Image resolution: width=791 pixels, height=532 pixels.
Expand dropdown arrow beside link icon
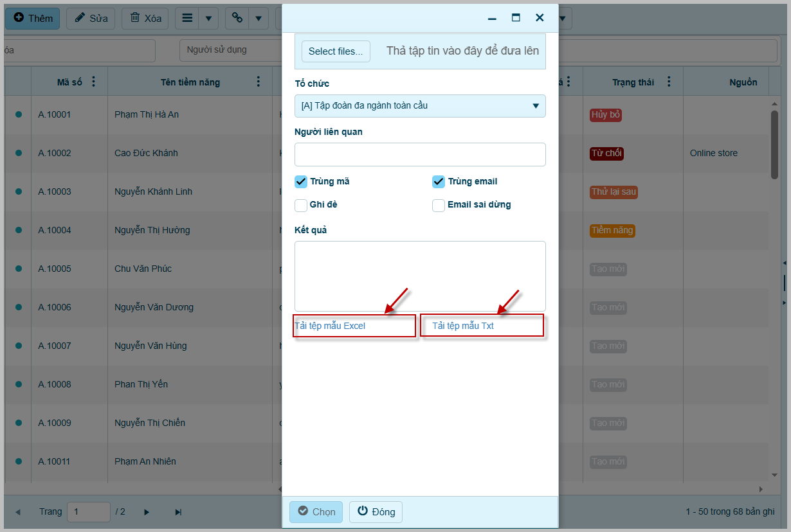pyautogui.click(x=259, y=18)
